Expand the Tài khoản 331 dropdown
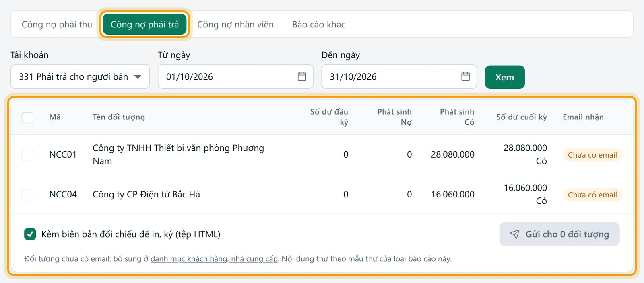644x283 pixels. pos(80,76)
